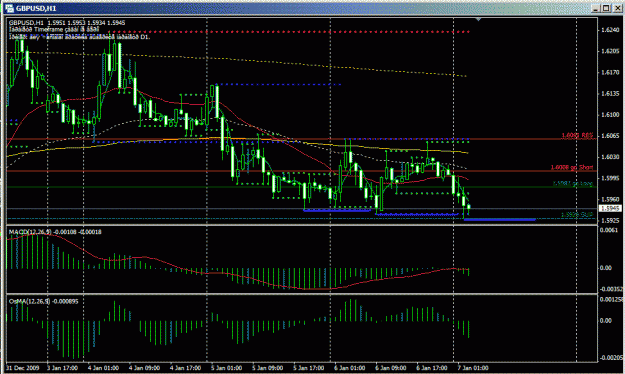Click the 1.6205 price scale label
Viewport: 625px width, 374px height.
click(x=610, y=51)
